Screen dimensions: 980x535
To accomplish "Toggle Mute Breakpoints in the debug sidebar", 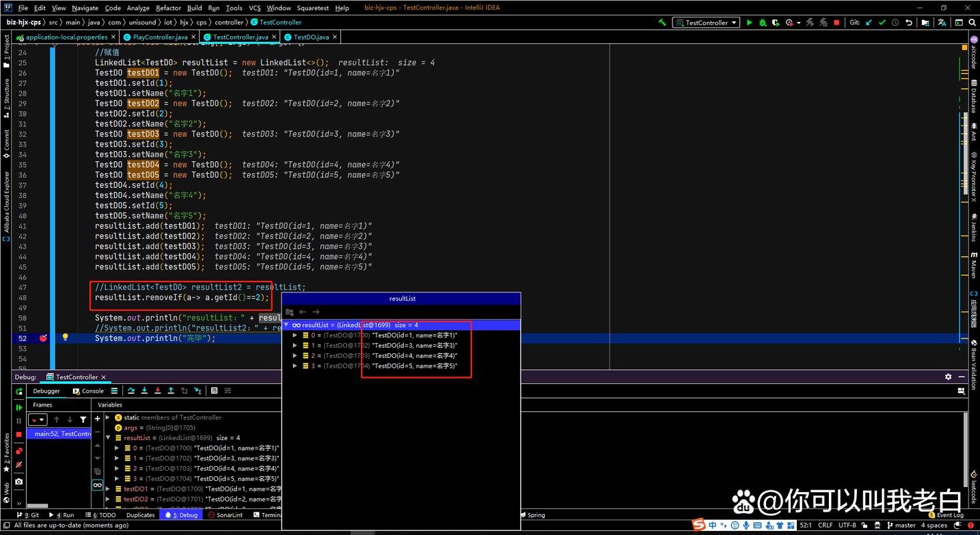I will coord(19,464).
